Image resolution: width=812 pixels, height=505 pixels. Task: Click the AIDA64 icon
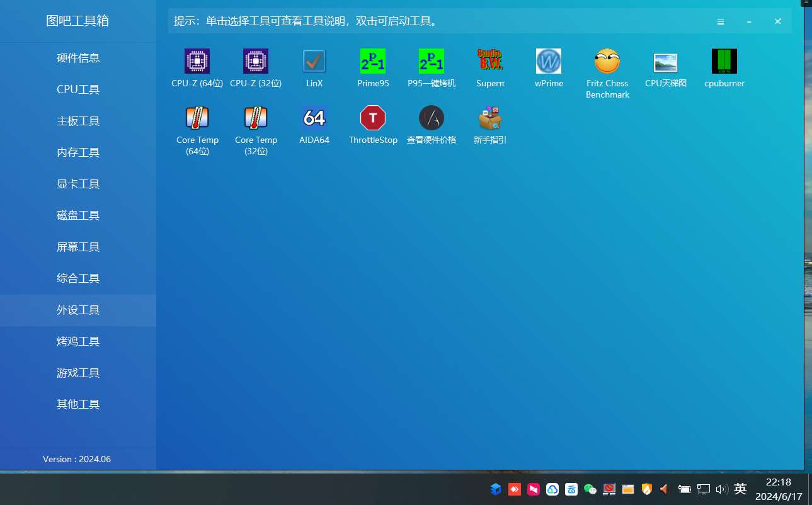point(314,118)
